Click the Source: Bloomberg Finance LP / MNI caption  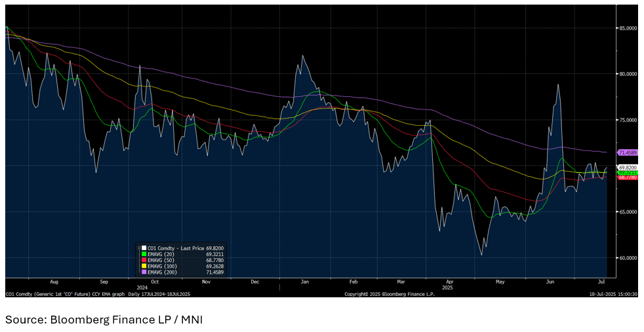(105, 320)
